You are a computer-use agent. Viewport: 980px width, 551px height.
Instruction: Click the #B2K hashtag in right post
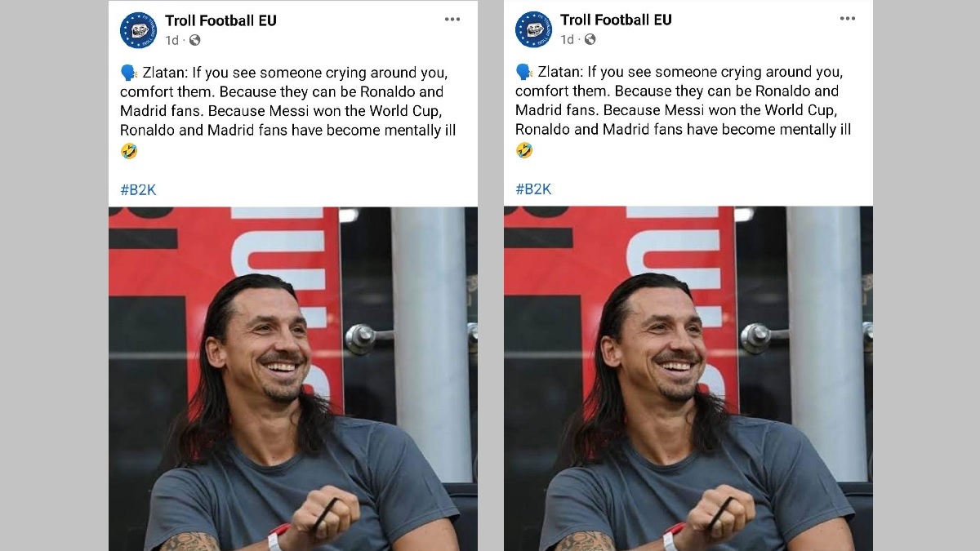[x=533, y=189]
